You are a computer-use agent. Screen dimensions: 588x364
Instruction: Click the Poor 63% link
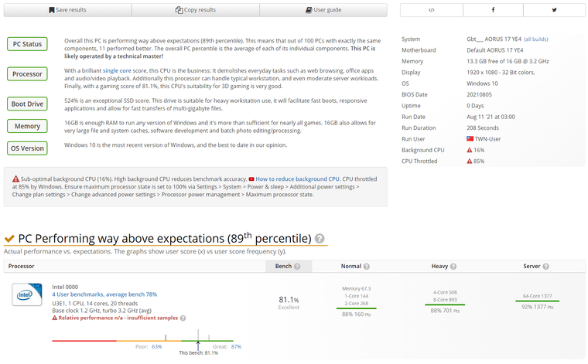(x=157, y=347)
